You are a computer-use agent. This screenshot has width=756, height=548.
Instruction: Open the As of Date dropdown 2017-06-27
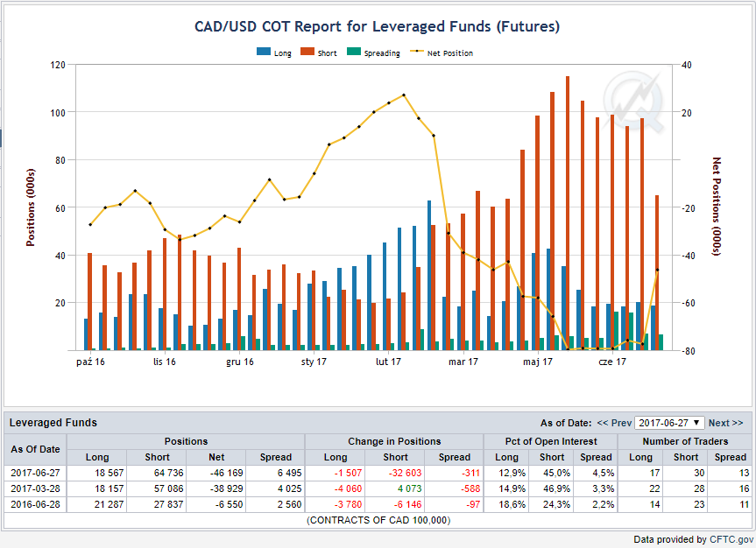[669, 423]
